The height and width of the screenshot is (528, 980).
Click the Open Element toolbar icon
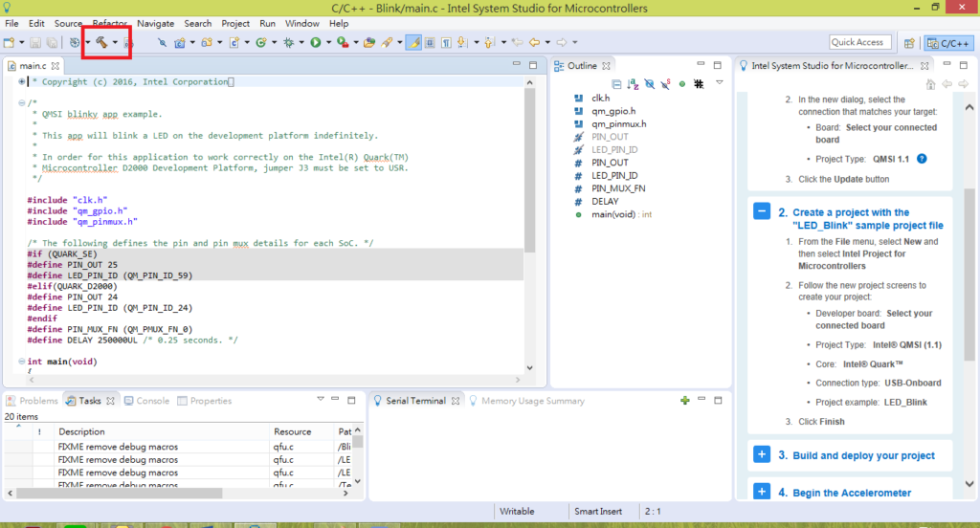click(x=369, y=42)
